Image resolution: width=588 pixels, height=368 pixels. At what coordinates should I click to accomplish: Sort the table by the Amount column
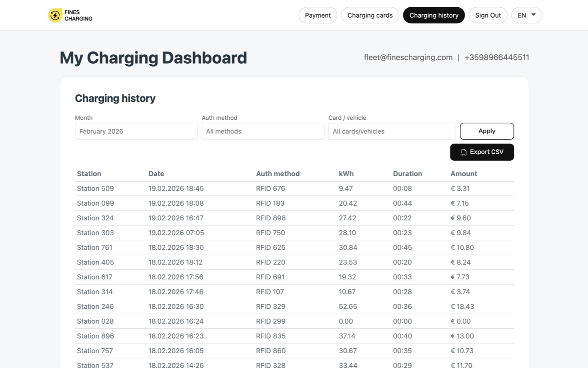point(463,173)
